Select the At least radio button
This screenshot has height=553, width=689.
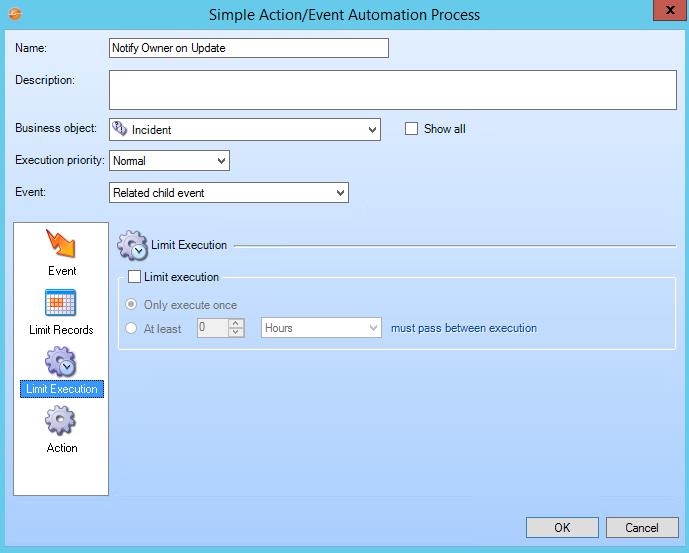coord(131,328)
